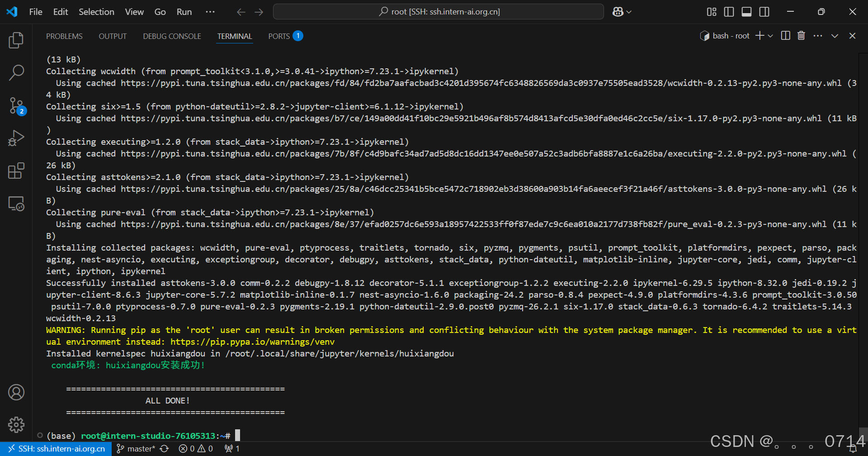Viewport: 868px width, 456px height.
Task: Open the Copilot chat icon
Action: (618, 12)
